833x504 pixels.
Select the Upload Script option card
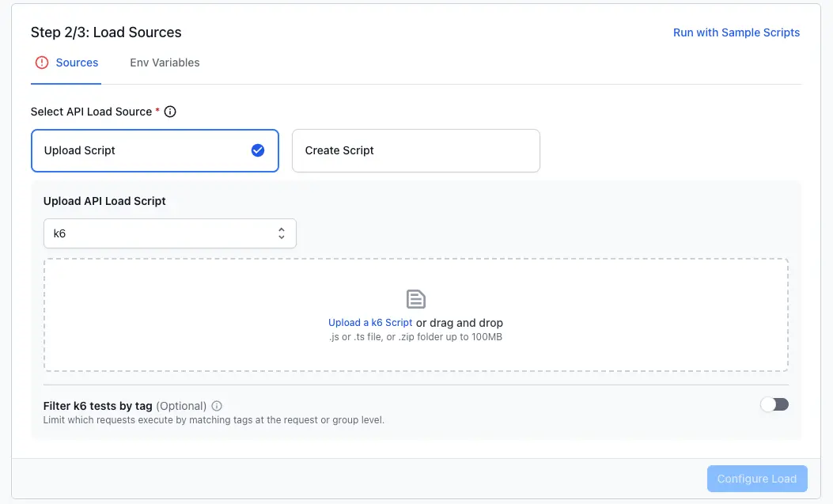pos(154,151)
